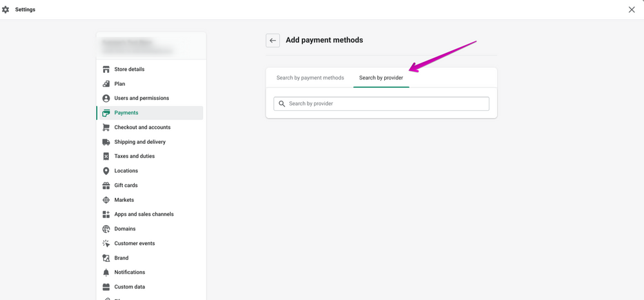Select the Search by provider tab
This screenshot has height=300, width=644.
click(381, 78)
